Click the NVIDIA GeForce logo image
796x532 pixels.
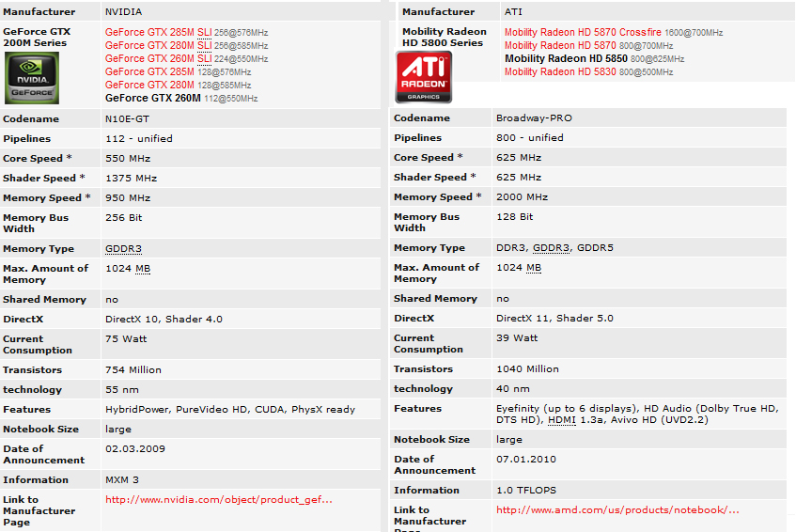point(32,78)
